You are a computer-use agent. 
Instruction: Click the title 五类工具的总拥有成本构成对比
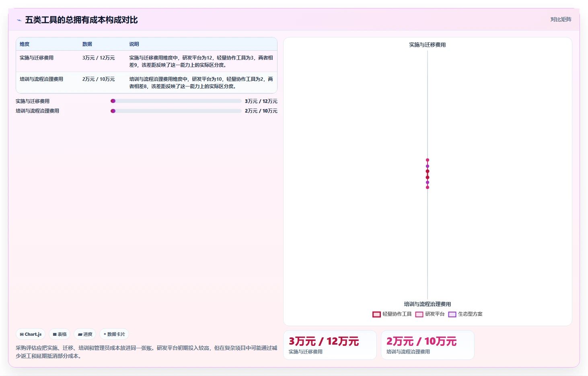(x=81, y=20)
